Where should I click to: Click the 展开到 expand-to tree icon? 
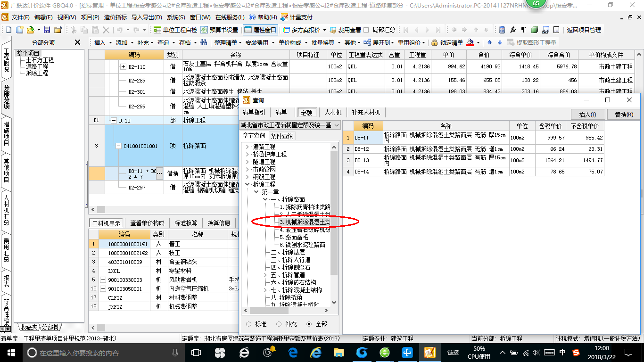tap(368, 42)
